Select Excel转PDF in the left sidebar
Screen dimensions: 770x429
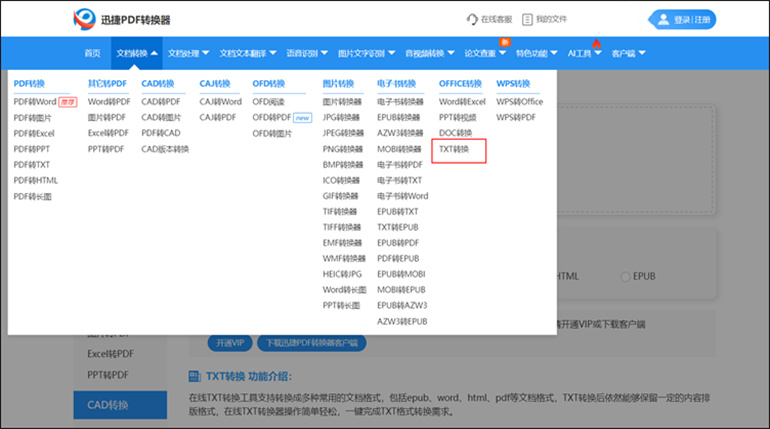click(110, 354)
